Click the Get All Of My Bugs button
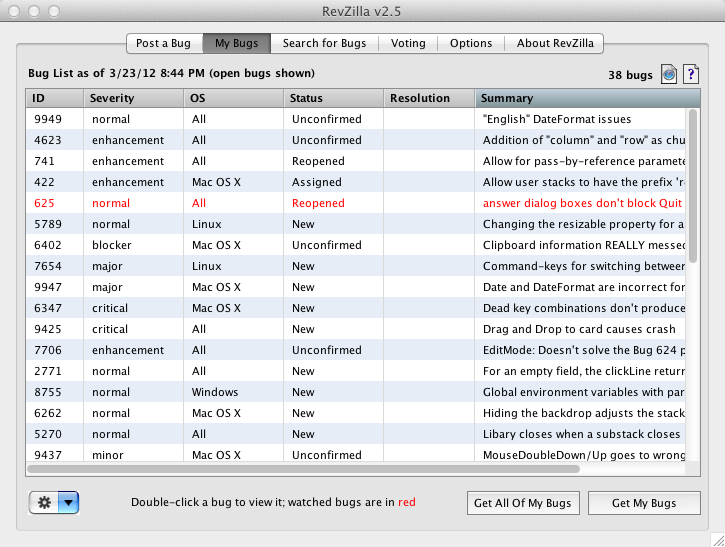 coord(521,503)
